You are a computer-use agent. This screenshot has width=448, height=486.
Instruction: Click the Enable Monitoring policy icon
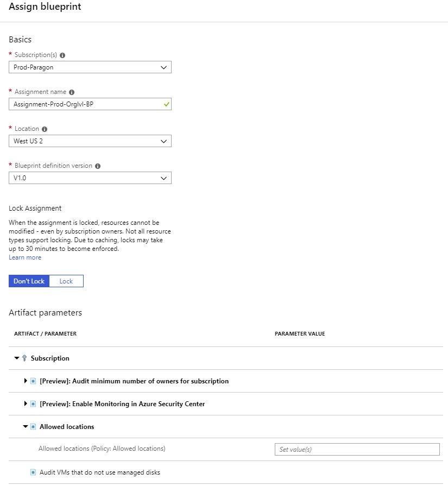pyautogui.click(x=33, y=404)
